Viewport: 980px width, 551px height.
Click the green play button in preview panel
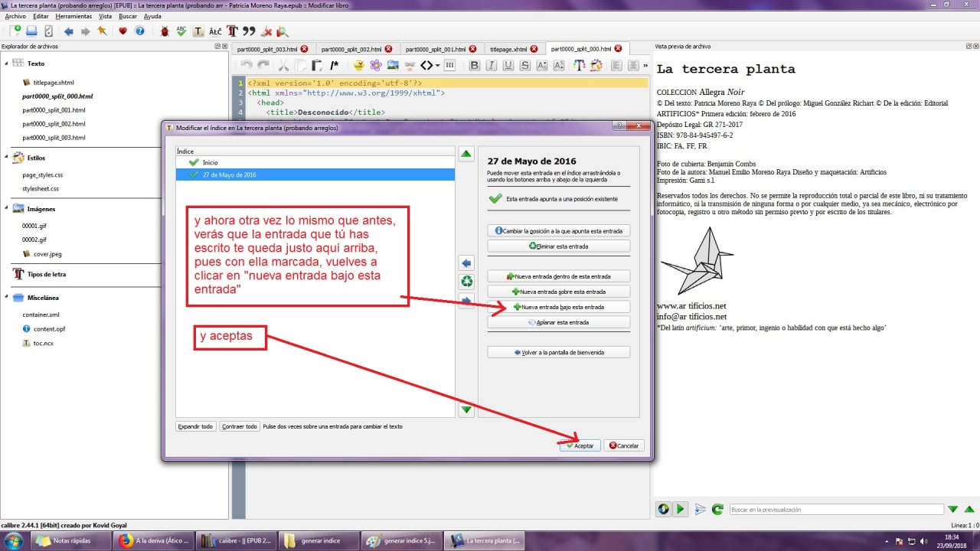pyautogui.click(x=679, y=509)
